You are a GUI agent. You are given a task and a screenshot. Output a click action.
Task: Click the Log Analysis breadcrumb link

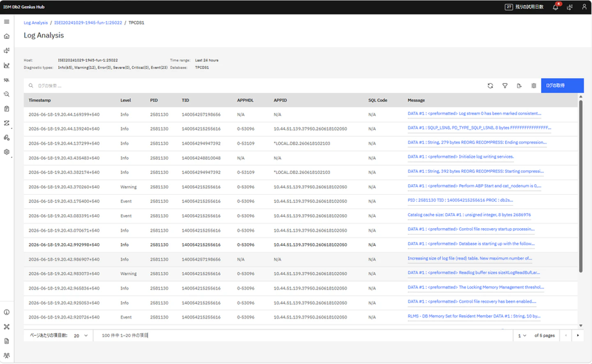pos(36,23)
